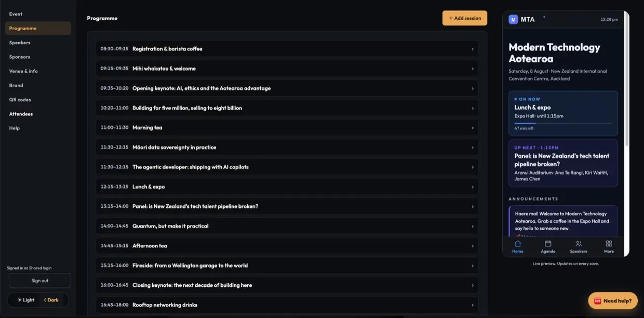
Task: Expand the Fireside Wellington garage chevron
Action: [473, 266]
